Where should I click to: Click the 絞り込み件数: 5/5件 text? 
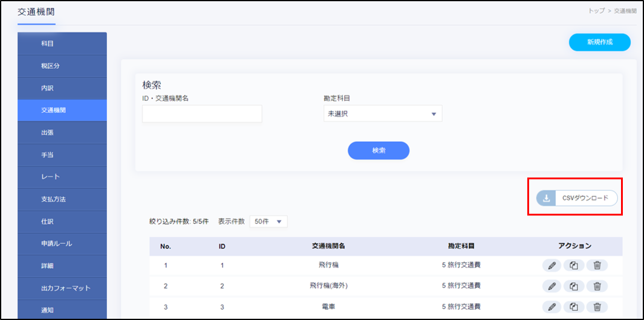178,222
